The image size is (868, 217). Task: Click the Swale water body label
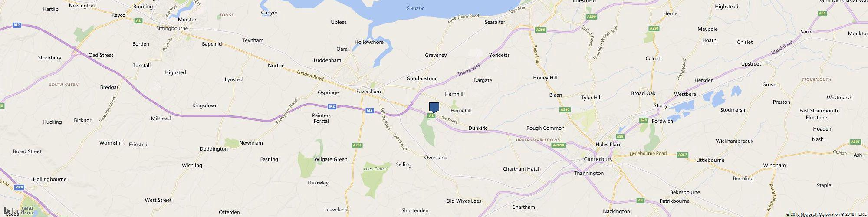pyautogui.click(x=415, y=8)
